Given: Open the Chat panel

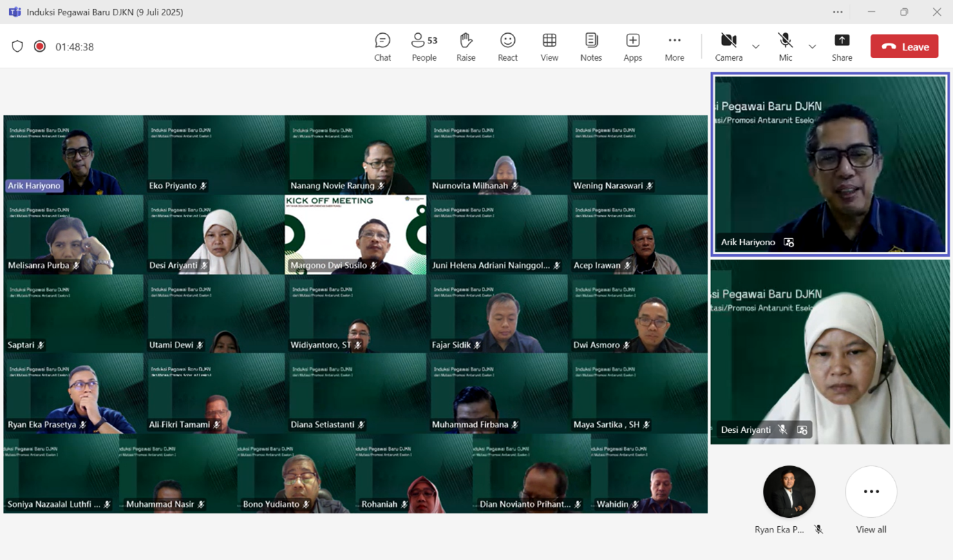Looking at the screenshot, I should (x=382, y=46).
